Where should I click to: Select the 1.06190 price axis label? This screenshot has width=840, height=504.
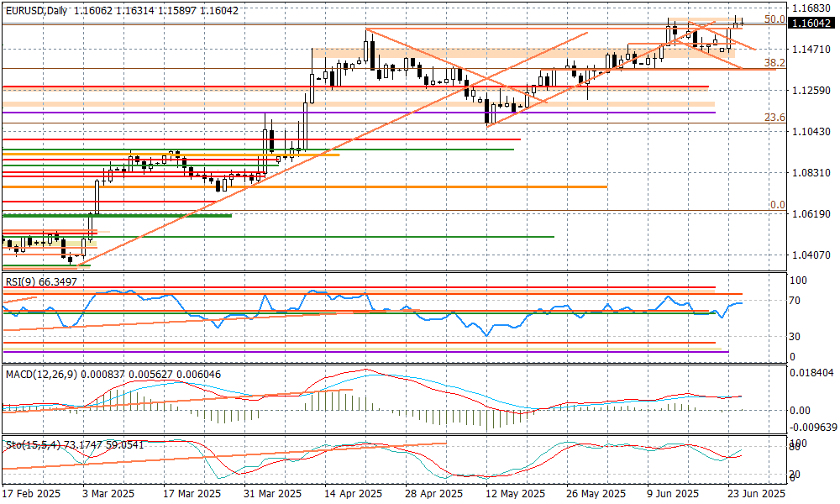coord(811,213)
